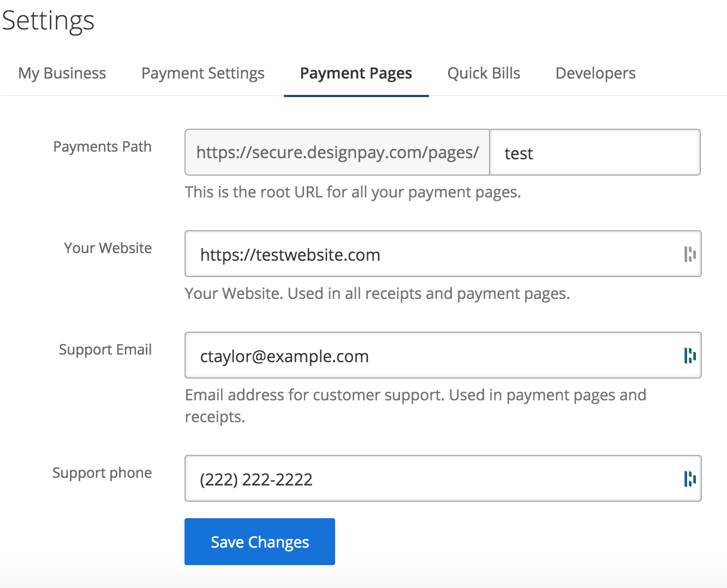Click the Payments Path label
The image size is (727, 588).
(103, 147)
